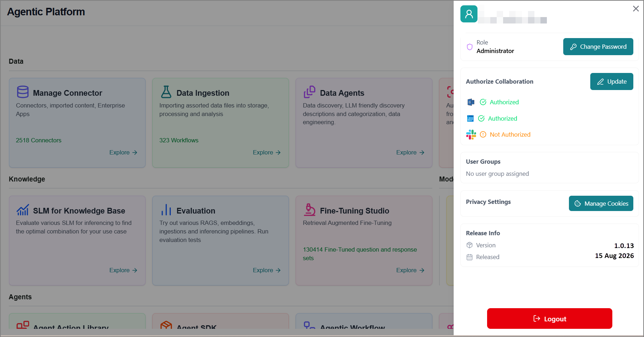
Task: Click the Version package icon
Action: pos(470,245)
